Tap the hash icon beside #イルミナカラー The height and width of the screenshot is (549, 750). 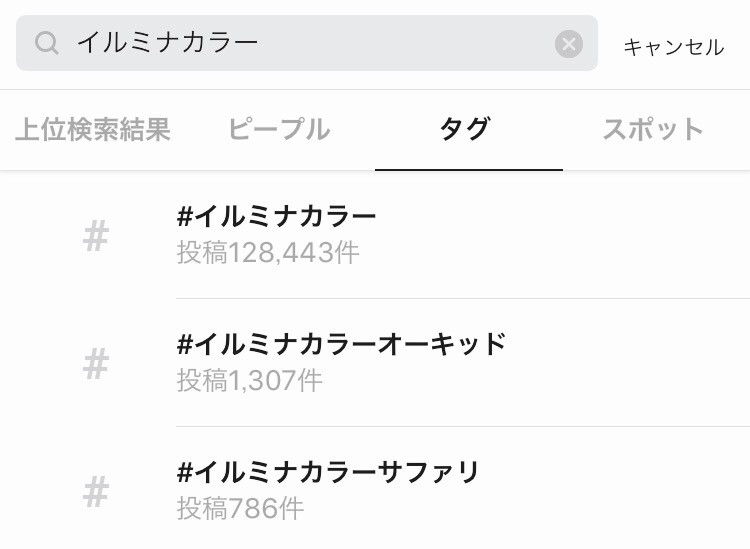[x=95, y=237]
